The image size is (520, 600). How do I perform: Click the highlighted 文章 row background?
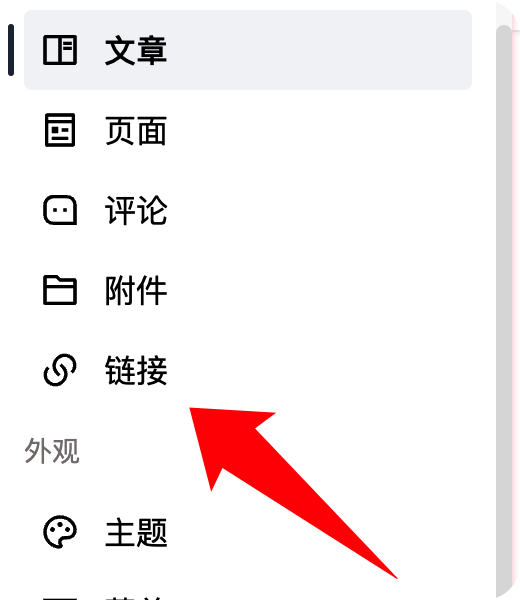click(x=248, y=50)
